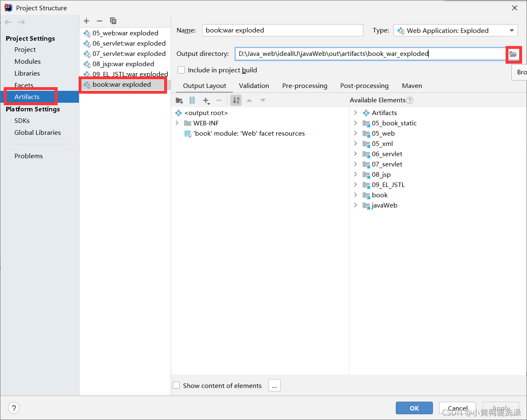The height and width of the screenshot is (420, 527).
Task: Open show content options ellipsis button
Action: pyautogui.click(x=274, y=385)
